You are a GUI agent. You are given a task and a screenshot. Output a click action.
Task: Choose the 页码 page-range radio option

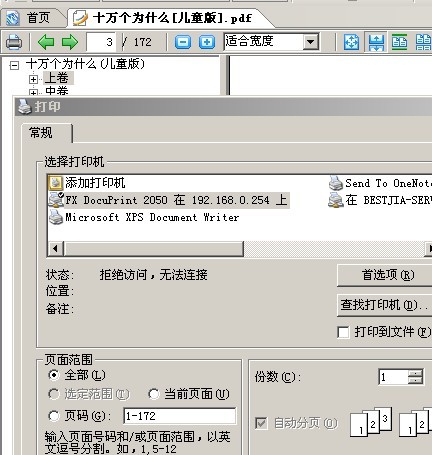pyautogui.click(x=54, y=416)
